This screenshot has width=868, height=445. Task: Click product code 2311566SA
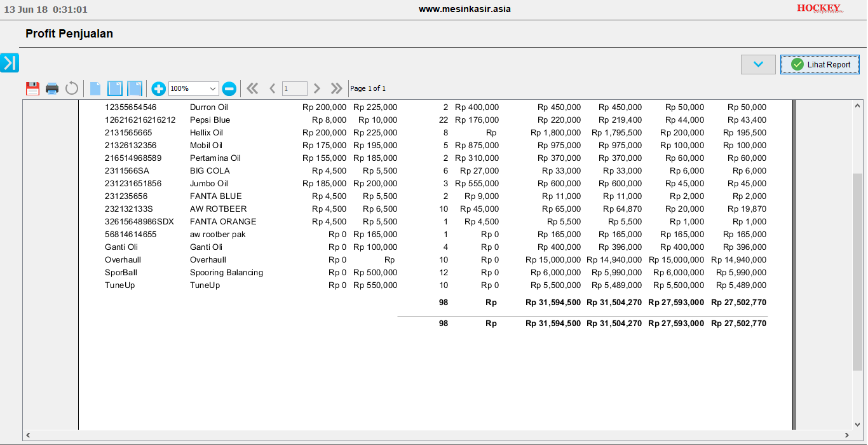(127, 171)
